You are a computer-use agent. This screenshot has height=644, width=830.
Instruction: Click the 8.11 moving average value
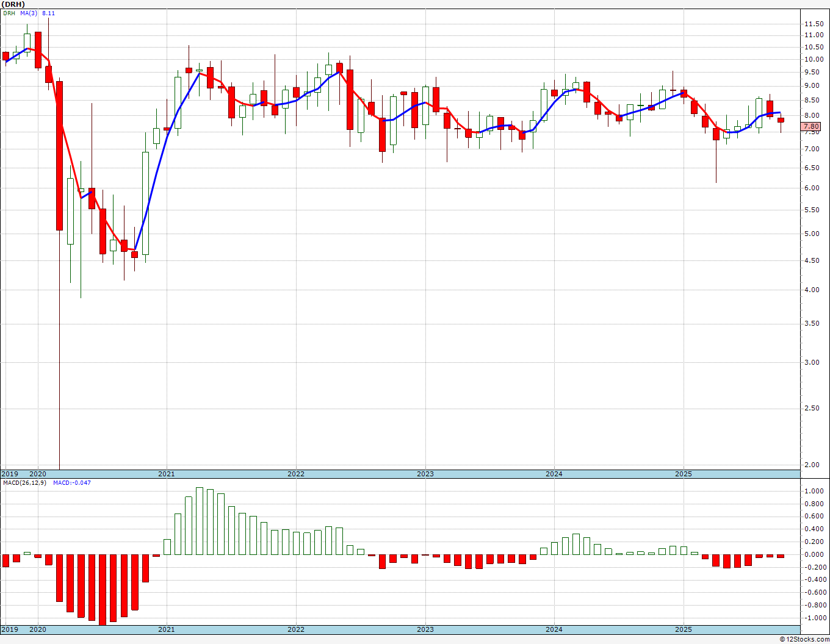click(48, 13)
